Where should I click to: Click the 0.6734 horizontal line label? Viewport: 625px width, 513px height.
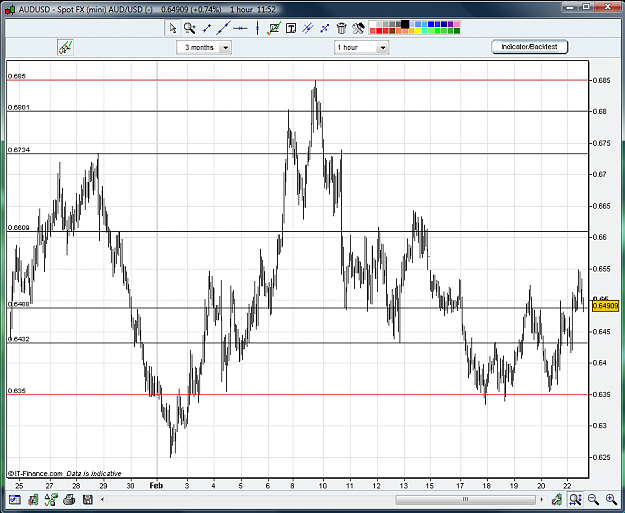(18, 149)
